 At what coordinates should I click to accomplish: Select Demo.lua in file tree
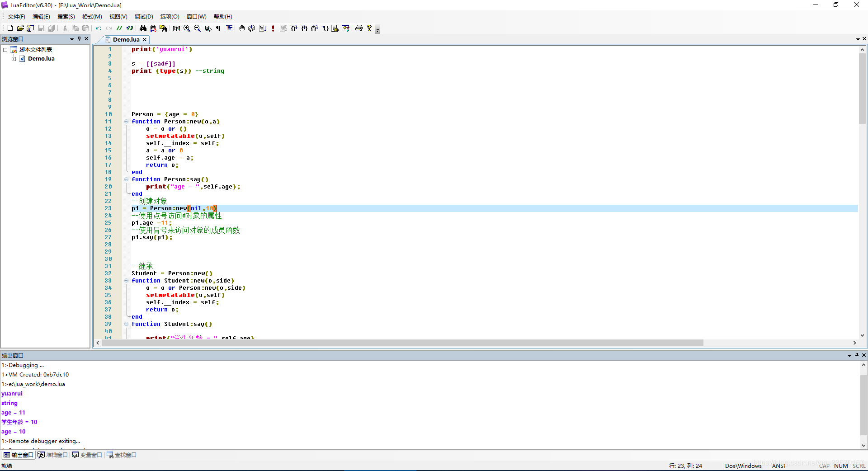tap(41, 59)
